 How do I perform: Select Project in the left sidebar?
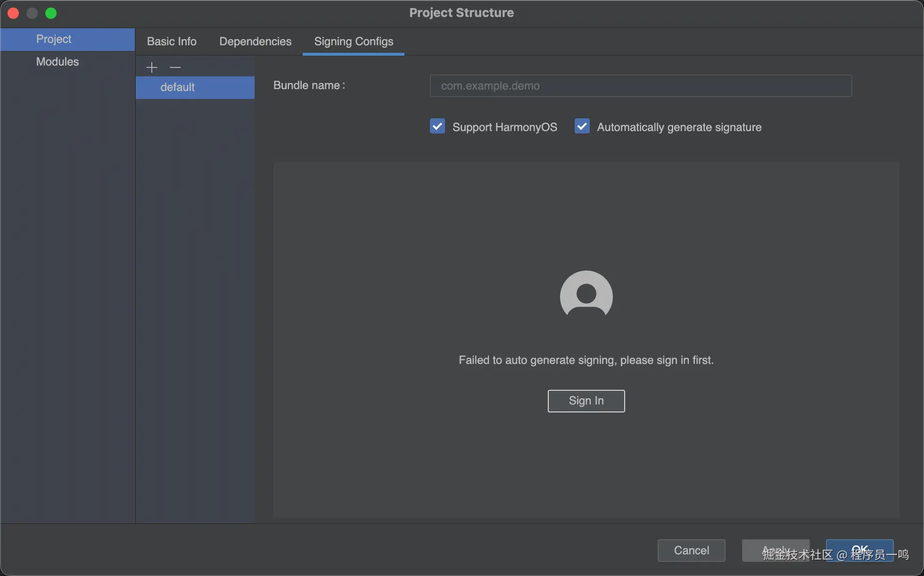pos(54,39)
